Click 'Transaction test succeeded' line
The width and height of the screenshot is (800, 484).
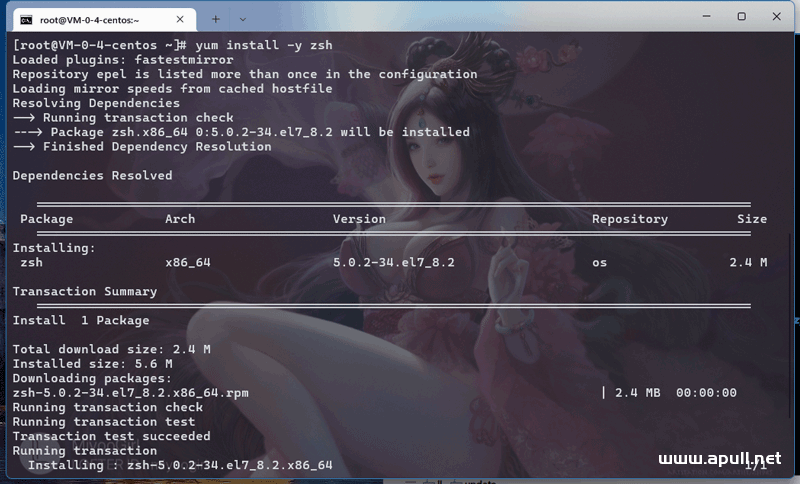pyautogui.click(x=112, y=436)
